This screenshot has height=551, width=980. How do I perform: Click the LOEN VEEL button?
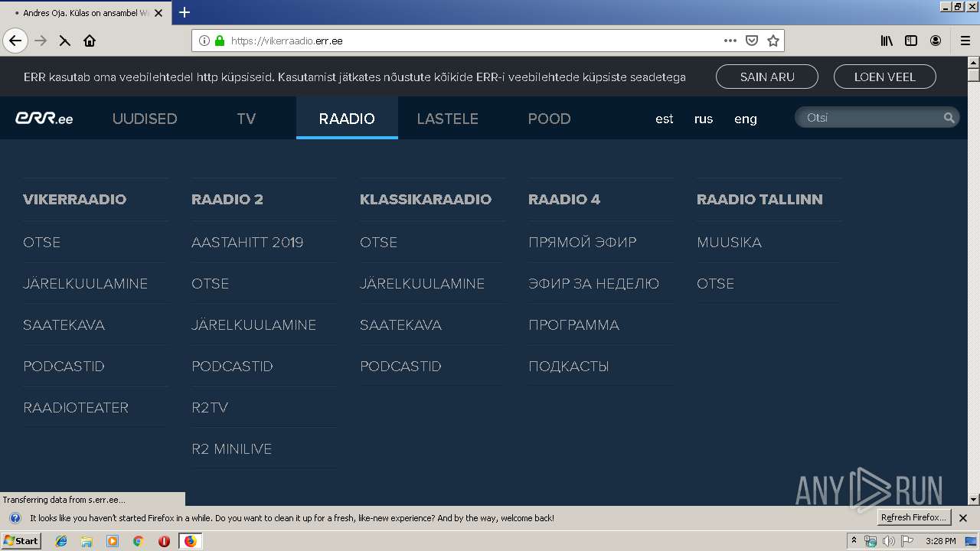(x=885, y=77)
